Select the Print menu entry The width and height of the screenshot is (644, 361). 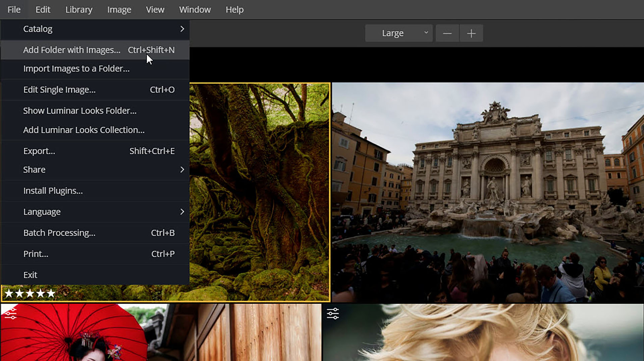pos(95,254)
